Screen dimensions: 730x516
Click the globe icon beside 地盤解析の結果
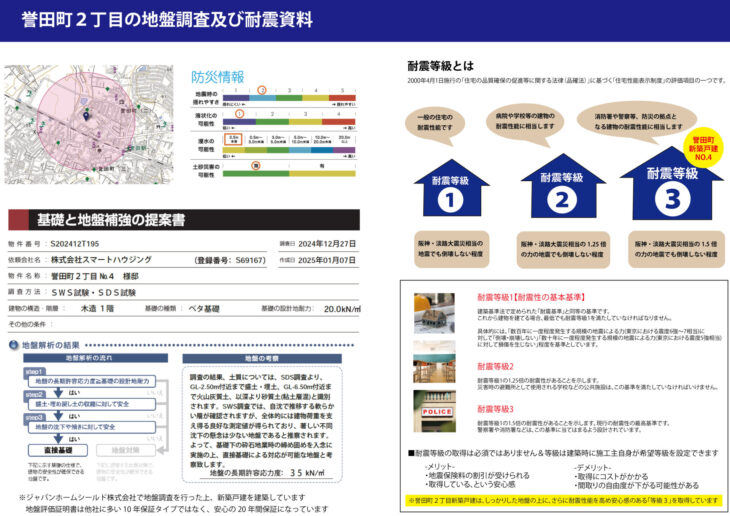[x=14, y=345]
